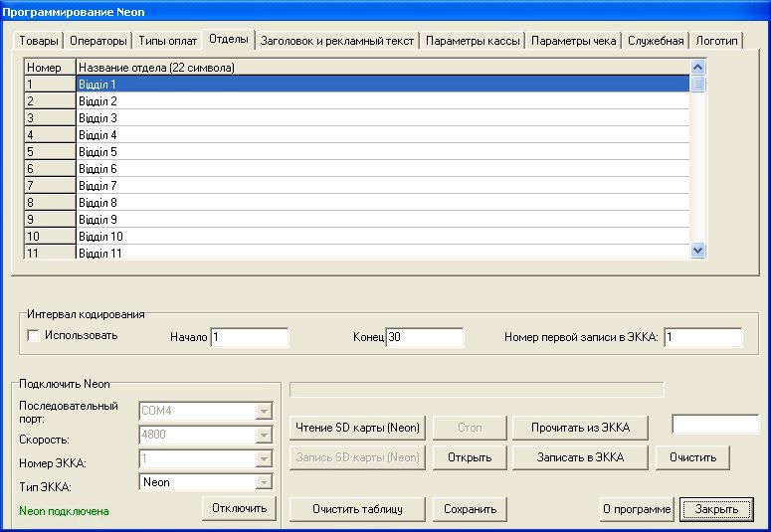Open the Операторы tab
Viewport: 771px width, 532px height.
pos(98,41)
